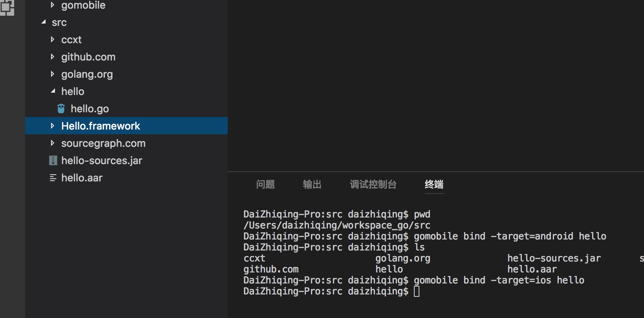The image size is (644, 318).
Task: Select the 终端 panel tab
Action: pos(434,185)
